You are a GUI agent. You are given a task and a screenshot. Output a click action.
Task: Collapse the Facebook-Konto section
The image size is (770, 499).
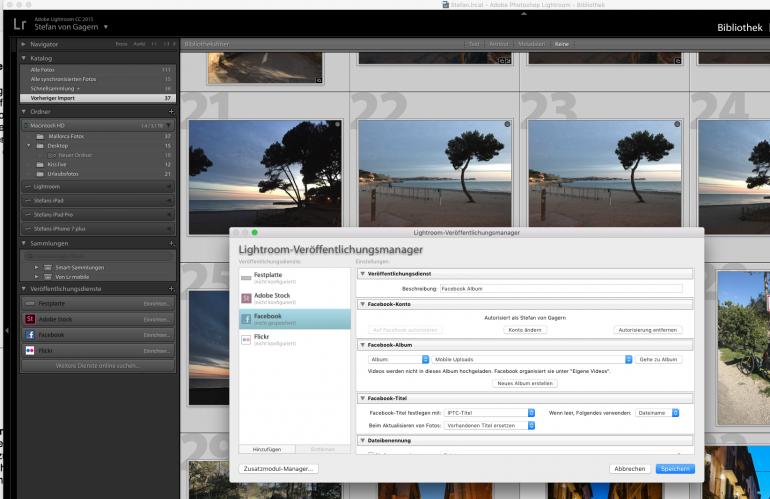(362, 305)
